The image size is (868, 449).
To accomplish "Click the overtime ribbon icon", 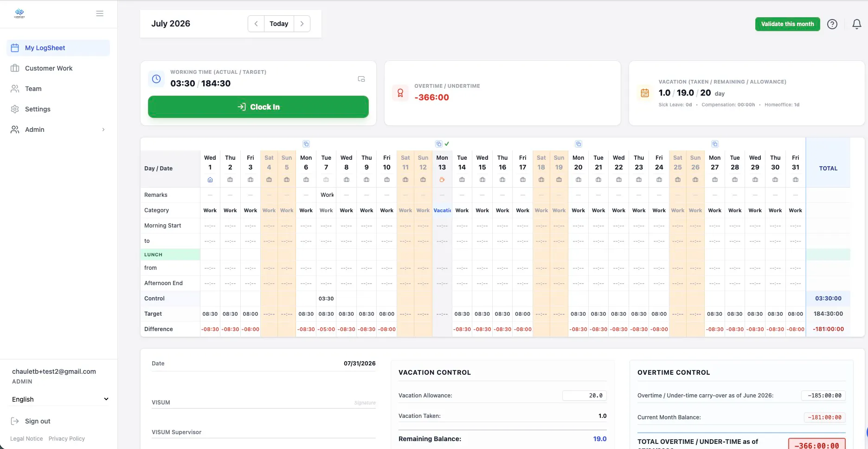I will tap(400, 93).
